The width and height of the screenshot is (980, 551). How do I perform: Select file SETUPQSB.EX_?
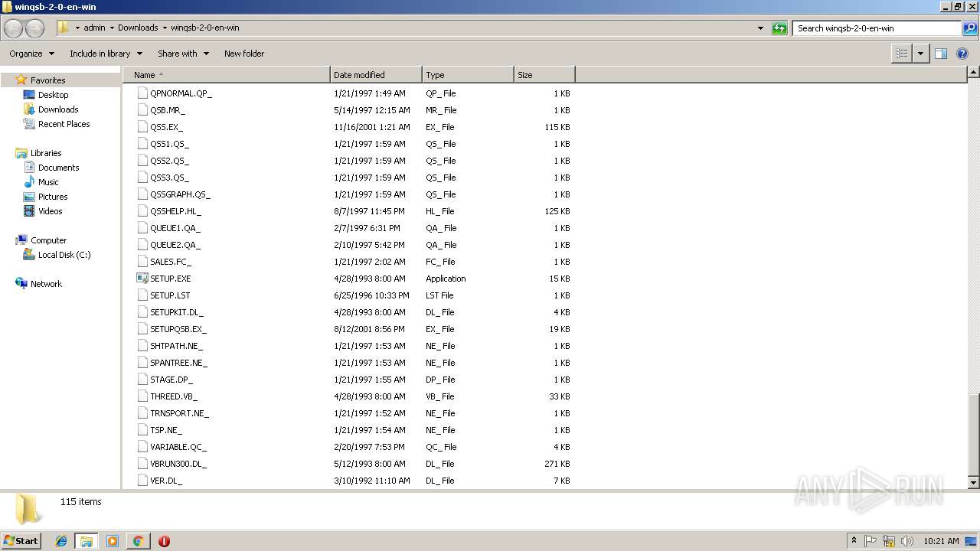click(x=178, y=329)
